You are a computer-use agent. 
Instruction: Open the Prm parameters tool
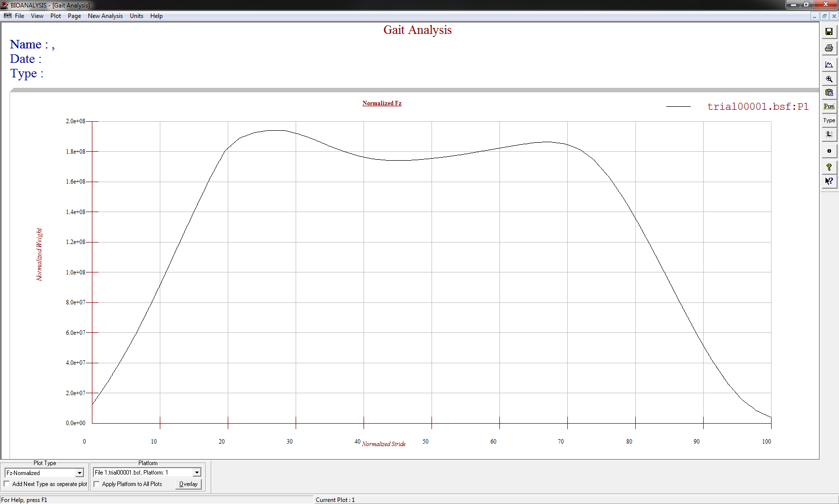829,106
